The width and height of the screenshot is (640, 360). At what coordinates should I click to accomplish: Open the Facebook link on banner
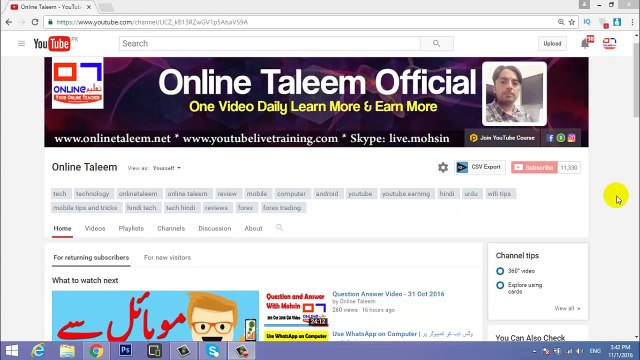click(550, 138)
